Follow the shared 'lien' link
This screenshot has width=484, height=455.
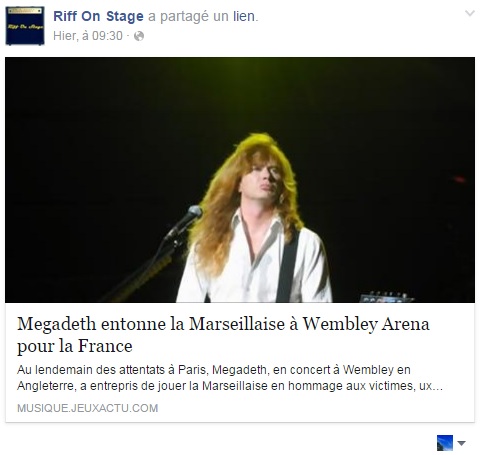pyautogui.click(x=244, y=16)
